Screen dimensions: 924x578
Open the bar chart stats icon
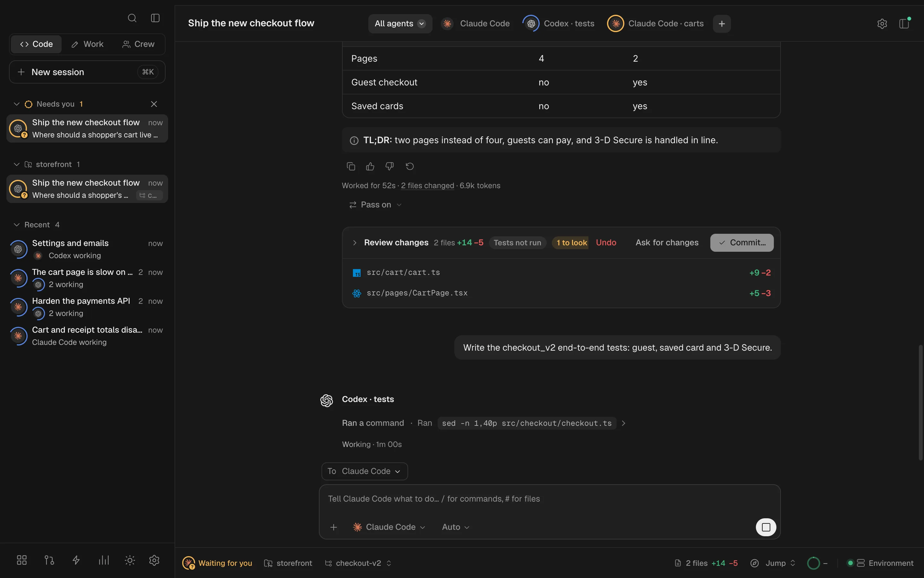pos(104,560)
